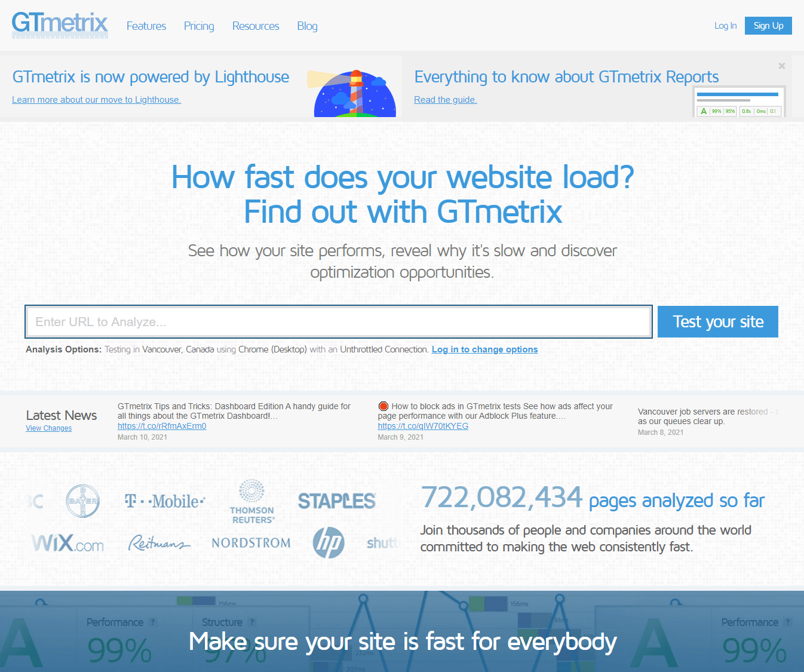804x672 pixels.
Task: Click 'Log in to change options' link
Action: (484, 349)
